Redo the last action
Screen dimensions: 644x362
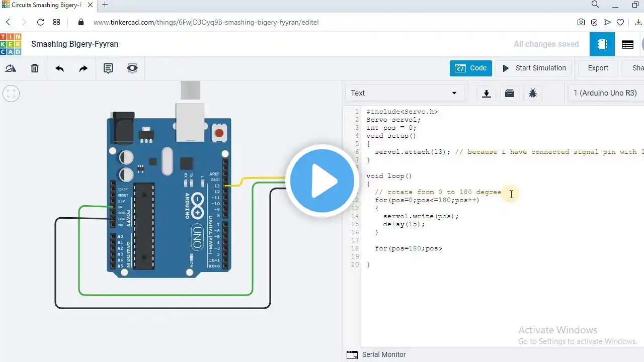pyautogui.click(x=84, y=68)
